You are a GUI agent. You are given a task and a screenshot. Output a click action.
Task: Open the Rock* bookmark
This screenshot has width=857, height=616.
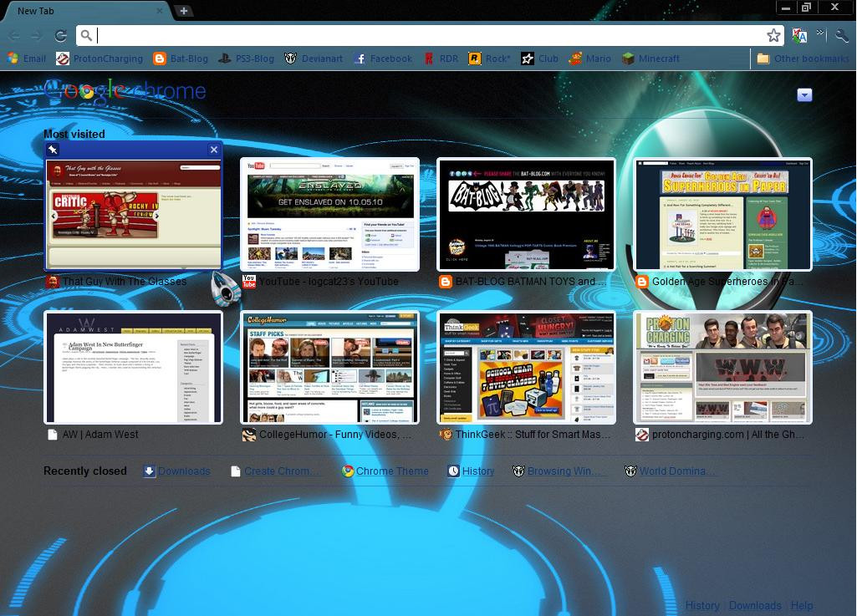point(489,59)
